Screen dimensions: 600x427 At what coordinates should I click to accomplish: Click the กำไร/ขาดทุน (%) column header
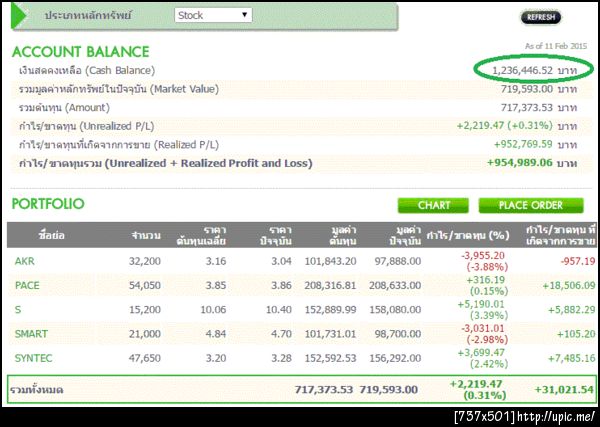pos(468,235)
